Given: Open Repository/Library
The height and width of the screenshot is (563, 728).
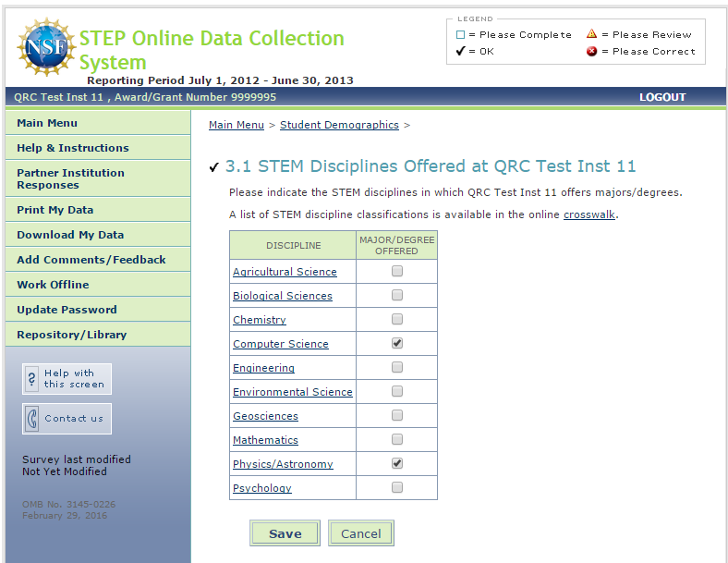Looking at the screenshot, I should coord(98,335).
